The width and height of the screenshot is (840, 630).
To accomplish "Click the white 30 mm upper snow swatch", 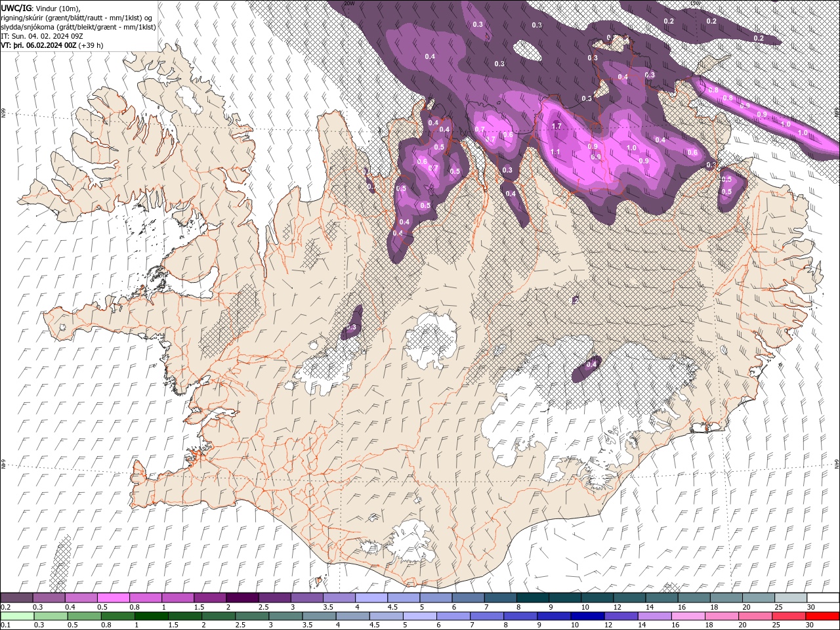I will (x=822, y=598).
